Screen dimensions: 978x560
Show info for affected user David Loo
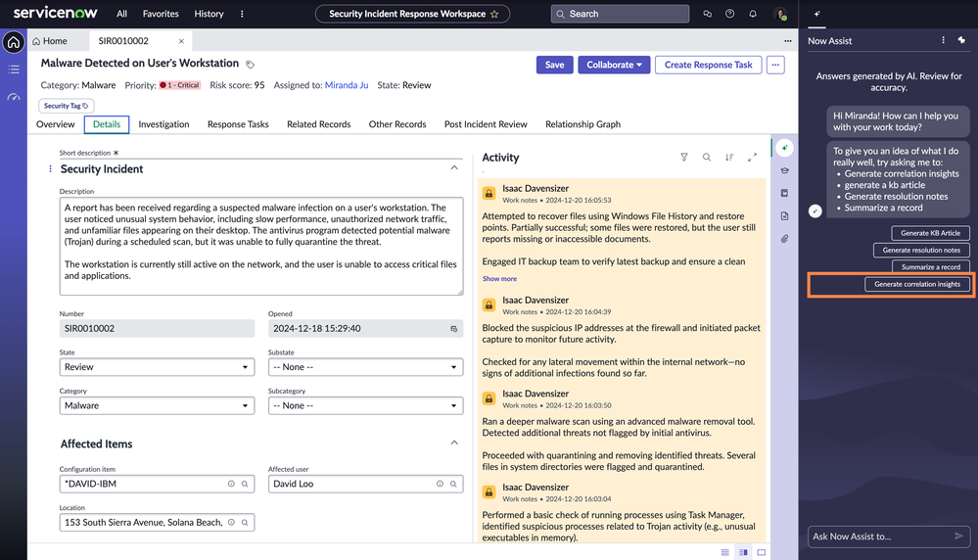[x=440, y=484]
